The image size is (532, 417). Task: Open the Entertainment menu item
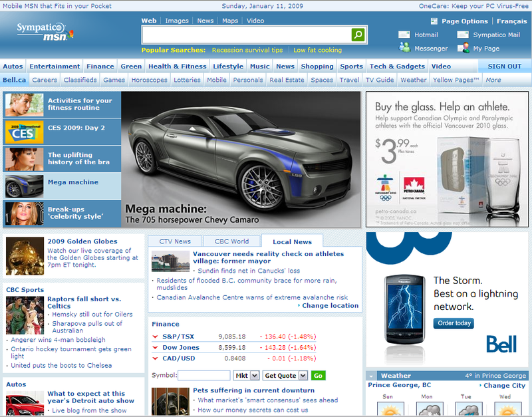(55, 66)
